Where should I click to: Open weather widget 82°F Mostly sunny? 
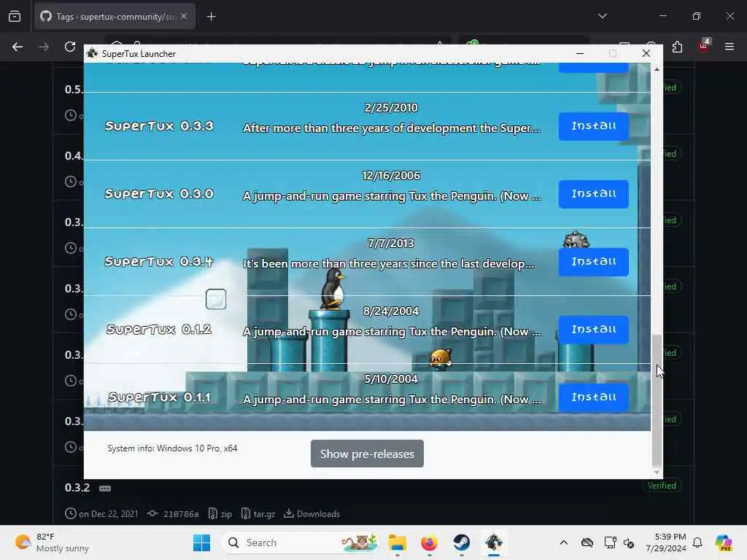click(x=53, y=542)
